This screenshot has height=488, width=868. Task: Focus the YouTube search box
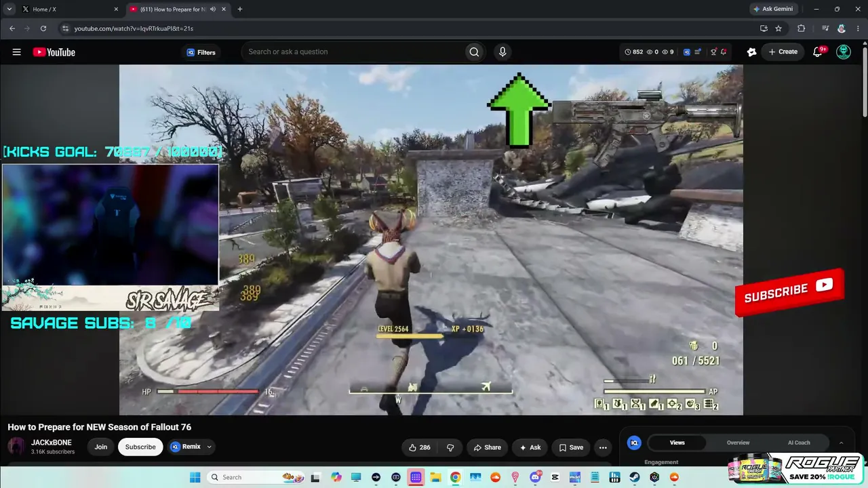[x=353, y=52]
